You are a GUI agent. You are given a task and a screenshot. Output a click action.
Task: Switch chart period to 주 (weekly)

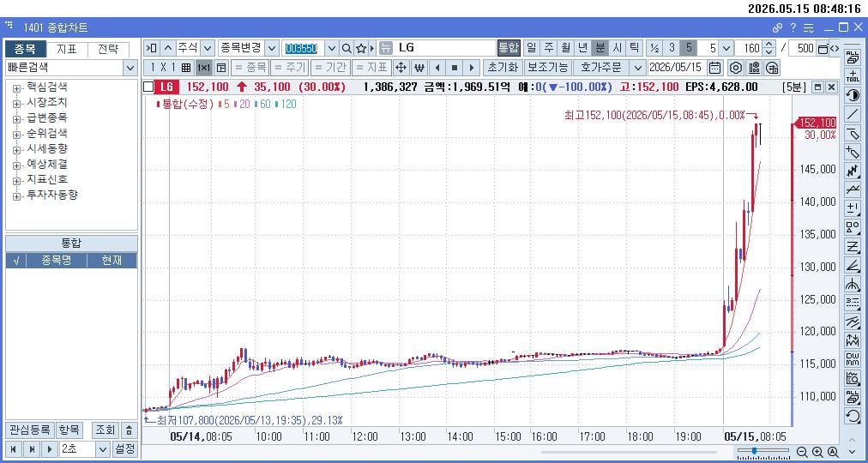point(549,48)
